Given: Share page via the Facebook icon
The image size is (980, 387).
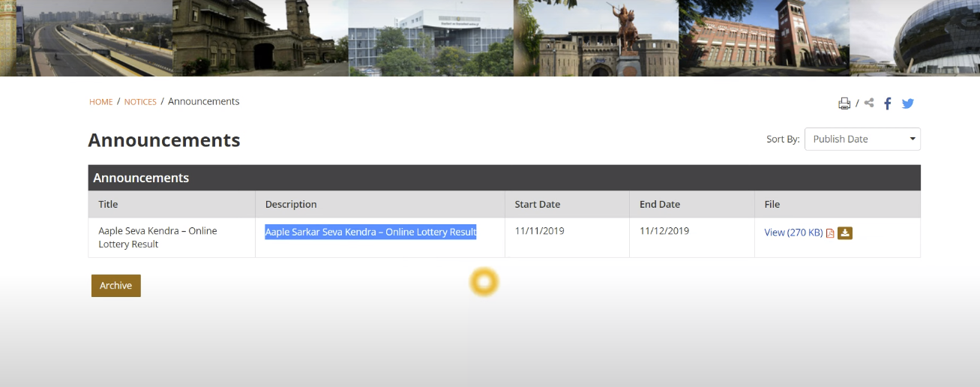Looking at the screenshot, I should click(x=887, y=103).
